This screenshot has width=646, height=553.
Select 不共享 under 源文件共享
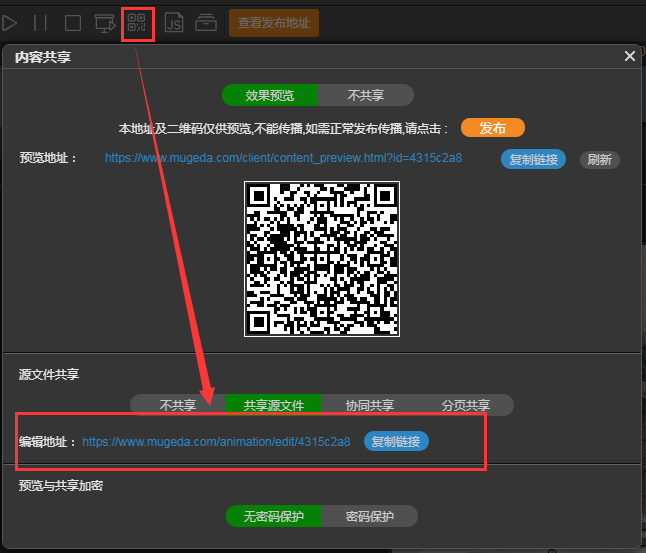[178, 405]
